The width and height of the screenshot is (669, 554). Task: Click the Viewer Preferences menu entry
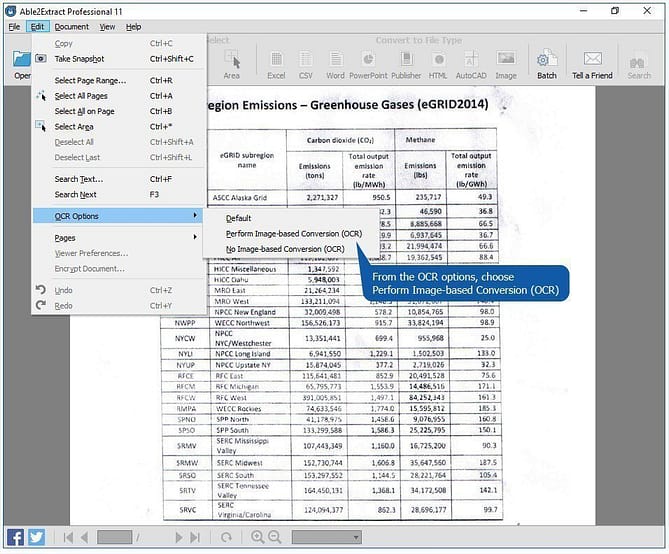tap(119, 254)
